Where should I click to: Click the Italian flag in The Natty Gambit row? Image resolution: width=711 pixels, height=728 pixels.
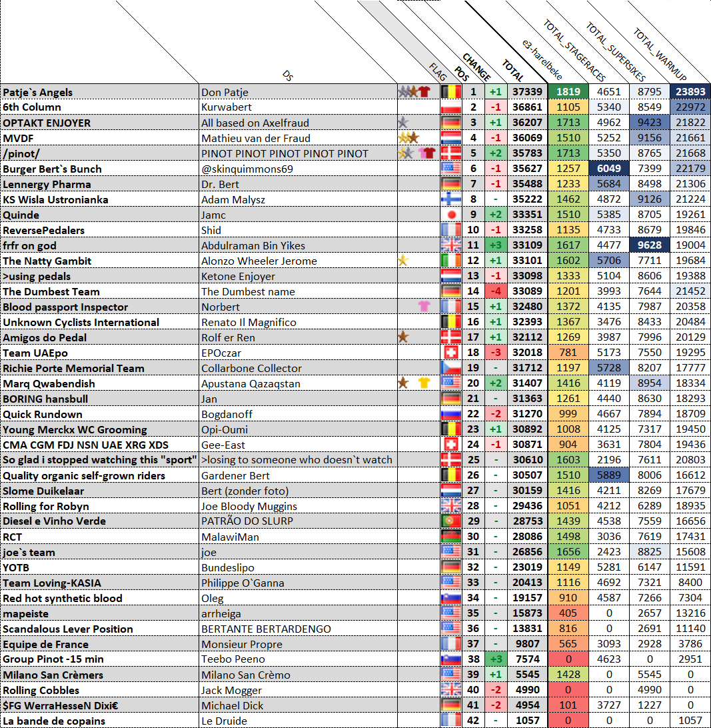tap(450, 261)
